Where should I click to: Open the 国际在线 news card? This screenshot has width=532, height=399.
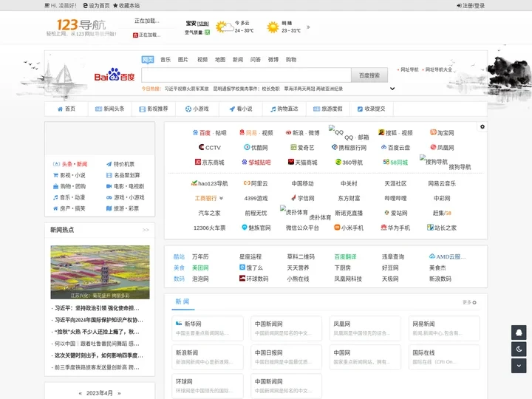pos(444,357)
